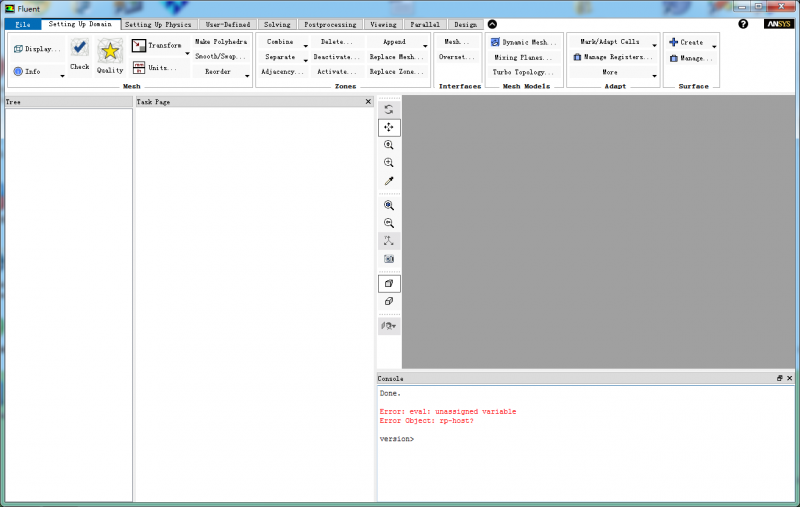The image size is (800, 507).
Task: Collapse the ribbon with arrow icon
Action: pos(492,24)
